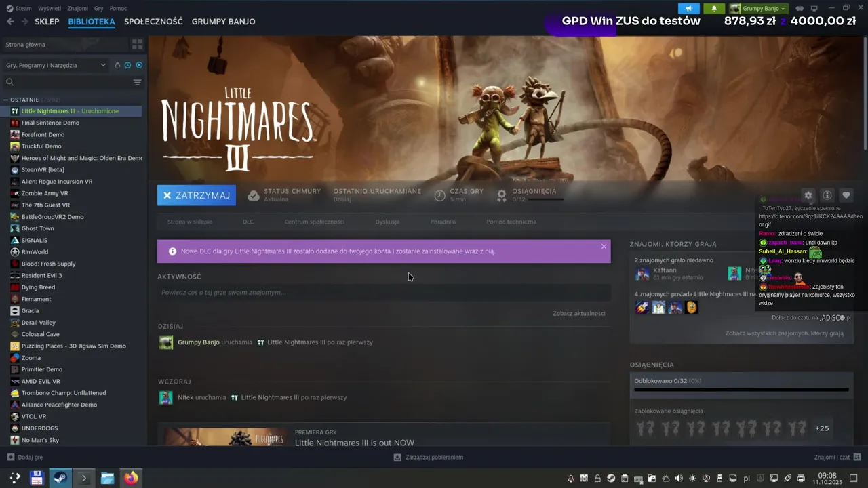Screen dimensions: 868x488
Task: Dismiss the purple DLC notification banner
Action: (x=604, y=247)
